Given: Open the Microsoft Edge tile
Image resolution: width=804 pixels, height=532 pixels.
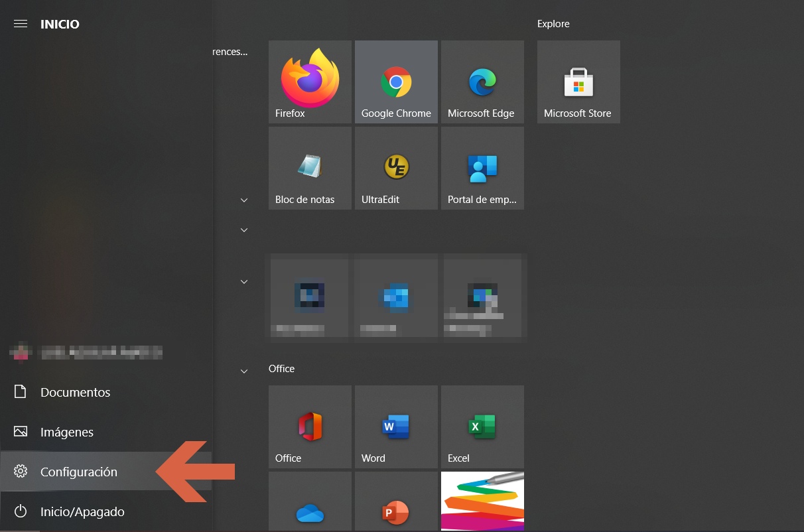Looking at the screenshot, I should (482, 82).
